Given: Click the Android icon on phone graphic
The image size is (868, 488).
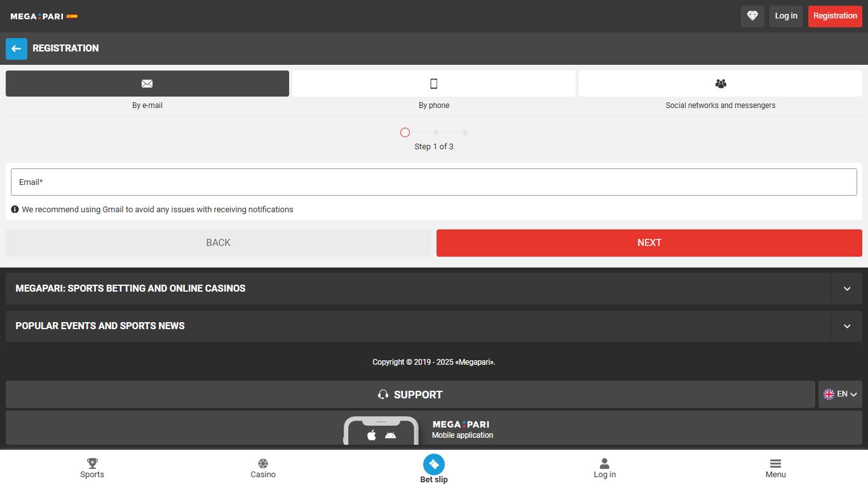Looking at the screenshot, I should pyautogui.click(x=390, y=435).
